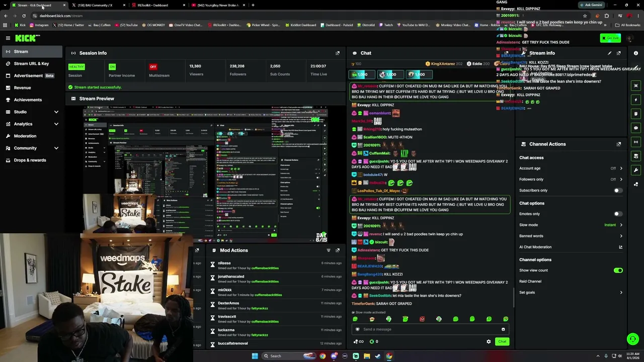Click the Kick points balance icon
The image size is (644, 362).
372,342
